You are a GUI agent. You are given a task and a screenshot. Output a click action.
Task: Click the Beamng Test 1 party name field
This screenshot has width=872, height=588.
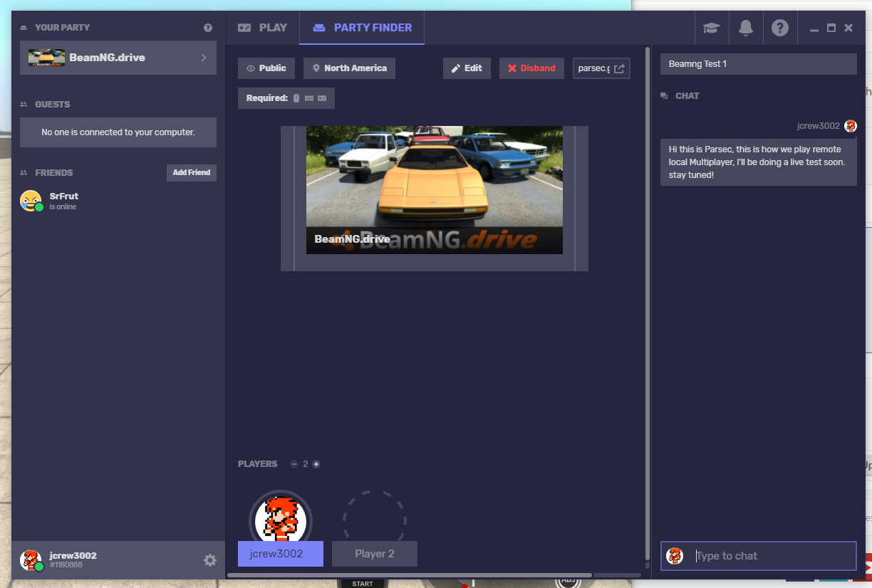(759, 64)
